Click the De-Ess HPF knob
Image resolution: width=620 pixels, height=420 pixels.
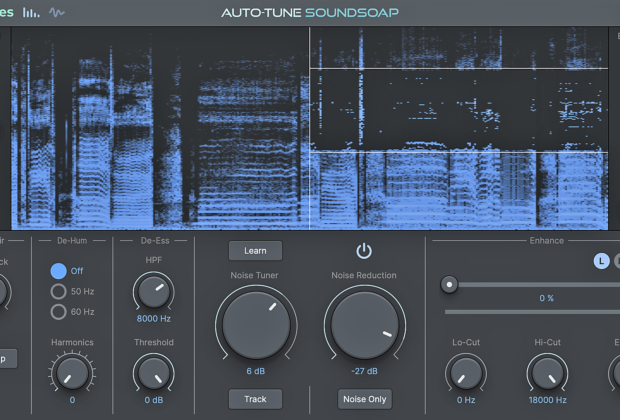[x=154, y=292]
